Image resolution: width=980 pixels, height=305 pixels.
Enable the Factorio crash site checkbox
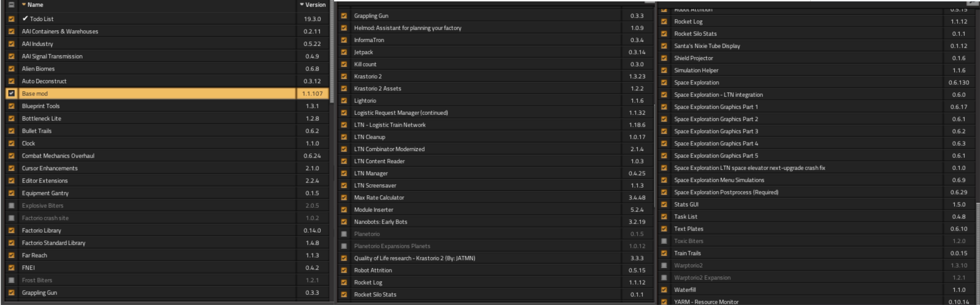[x=11, y=218]
